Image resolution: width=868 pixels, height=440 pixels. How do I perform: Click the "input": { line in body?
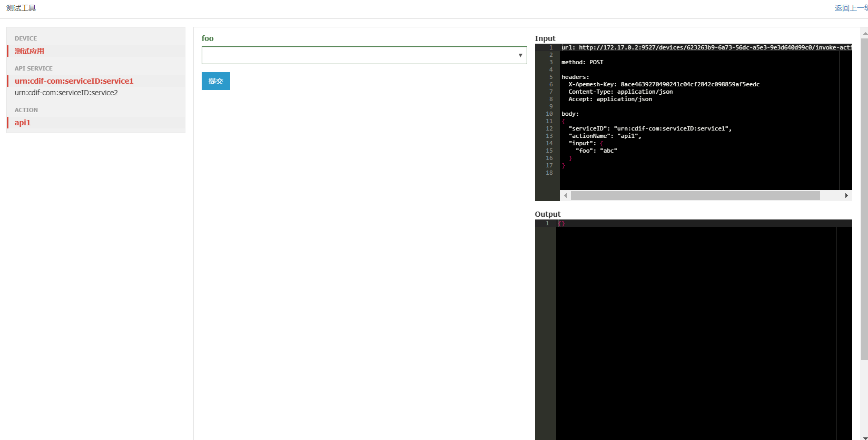pyautogui.click(x=586, y=143)
